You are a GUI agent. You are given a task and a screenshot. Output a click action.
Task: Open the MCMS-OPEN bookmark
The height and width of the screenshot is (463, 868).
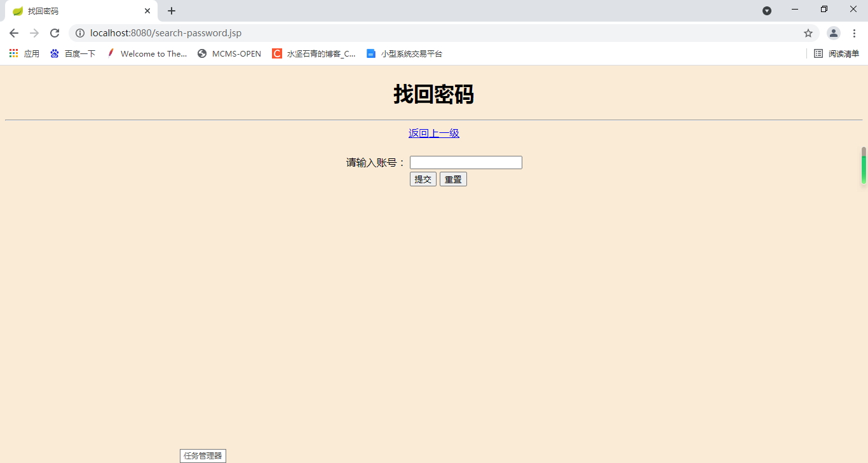(229, 53)
